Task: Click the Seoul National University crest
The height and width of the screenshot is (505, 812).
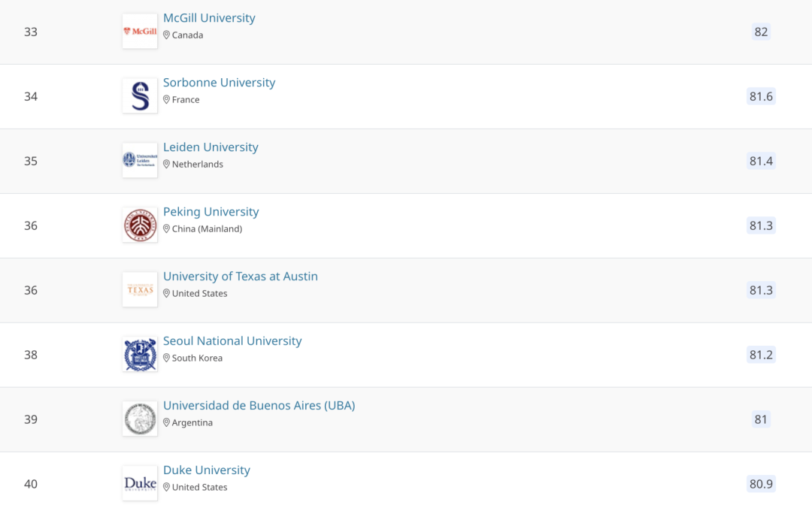Action: click(140, 355)
